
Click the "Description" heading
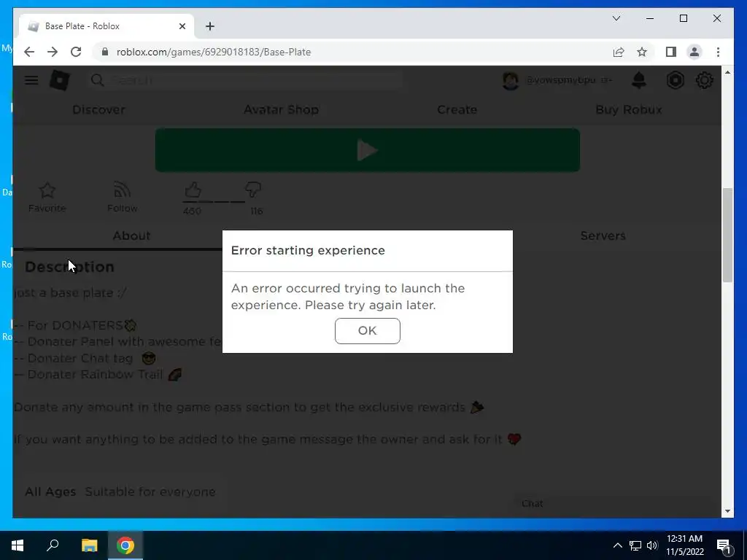point(69,267)
